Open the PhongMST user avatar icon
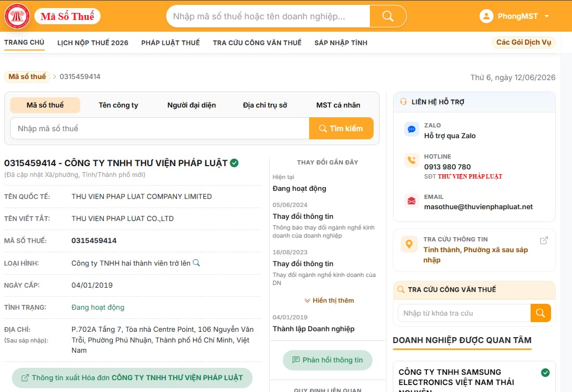This screenshot has height=392, width=572. pos(487,16)
